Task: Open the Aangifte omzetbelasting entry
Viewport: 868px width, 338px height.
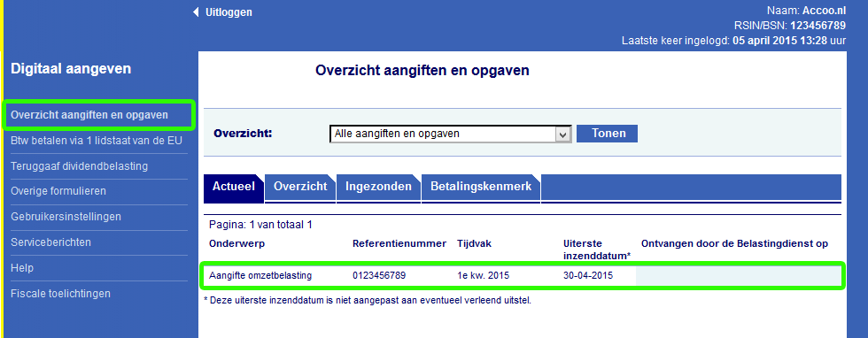Action: (260, 275)
